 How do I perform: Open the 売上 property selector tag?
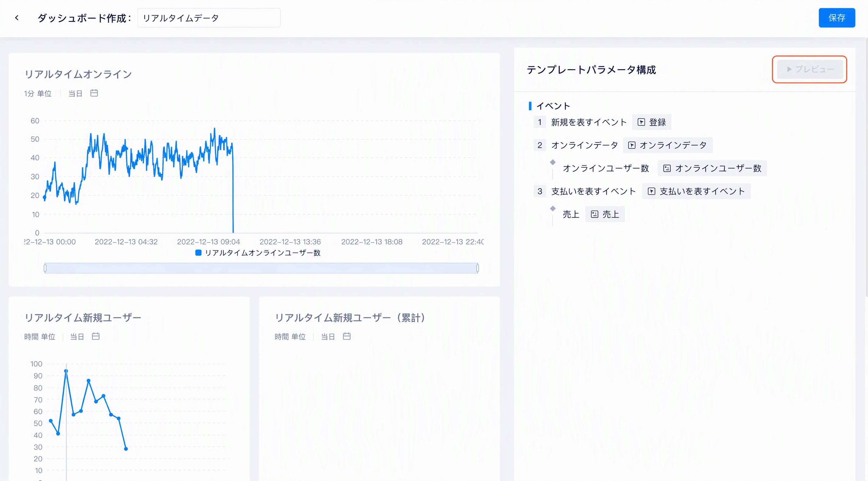click(x=605, y=214)
